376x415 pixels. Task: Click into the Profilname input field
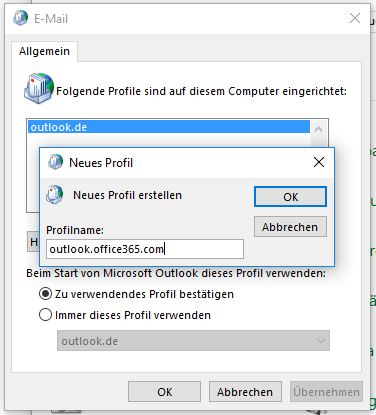pyautogui.click(x=145, y=249)
